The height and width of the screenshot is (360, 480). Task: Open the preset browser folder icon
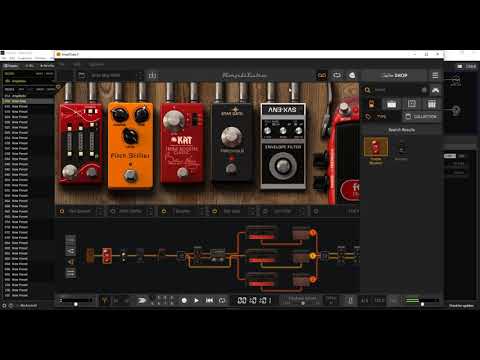click(x=82, y=75)
